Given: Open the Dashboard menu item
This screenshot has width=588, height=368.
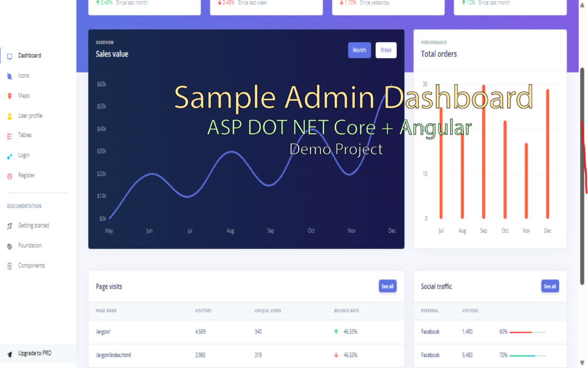Looking at the screenshot, I should [x=30, y=56].
